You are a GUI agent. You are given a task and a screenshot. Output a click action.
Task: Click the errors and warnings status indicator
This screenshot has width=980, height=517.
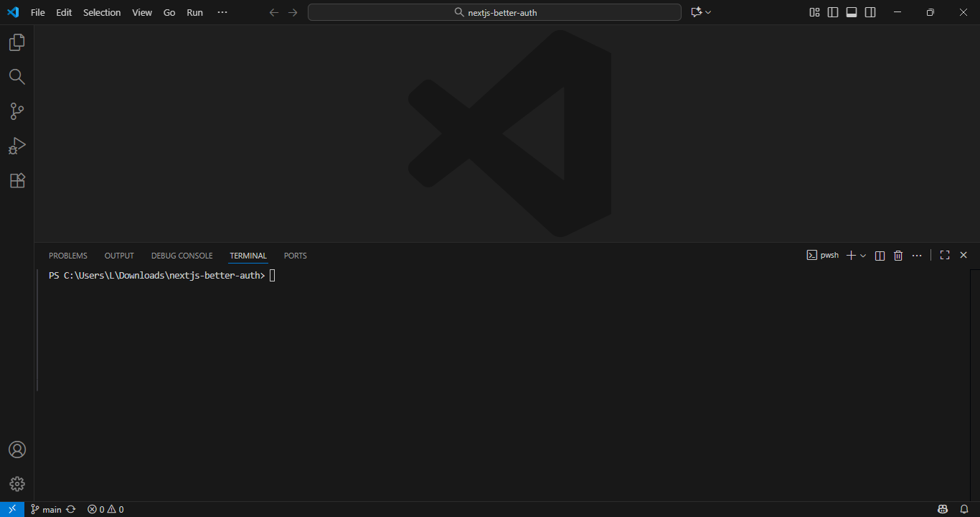pyautogui.click(x=105, y=509)
